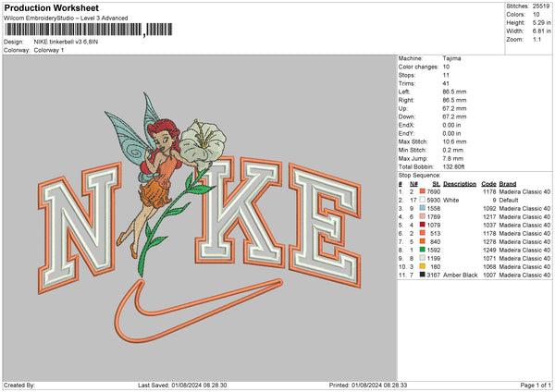The height and width of the screenshot is (392, 555).
Task: Select the "Colorway 1" value
Action: [x=49, y=50]
